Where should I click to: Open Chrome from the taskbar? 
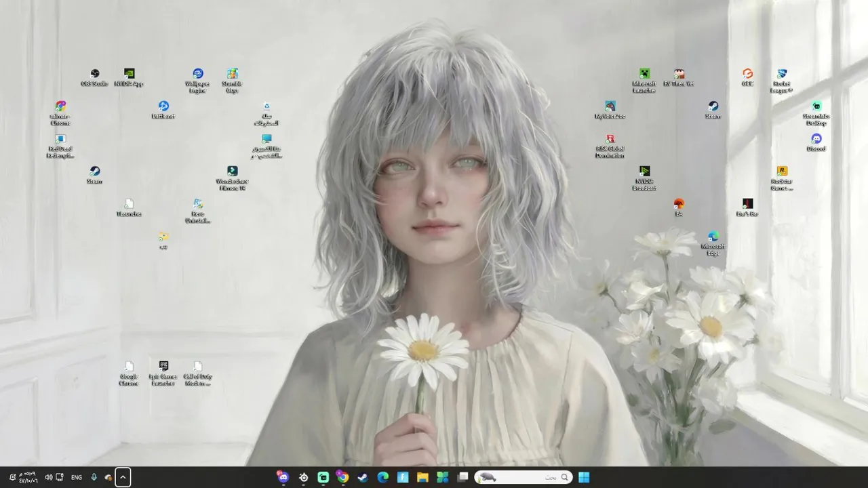pos(343,477)
